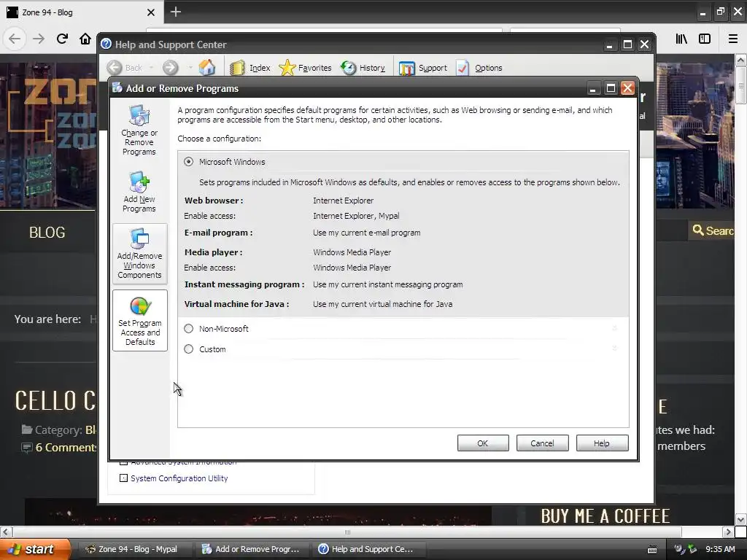
Task: Open Forward history dropdown in Help Center
Action: point(189,68)
